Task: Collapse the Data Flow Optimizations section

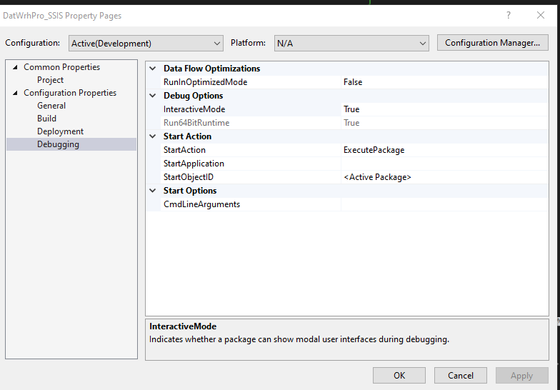Action: point(153,68)
